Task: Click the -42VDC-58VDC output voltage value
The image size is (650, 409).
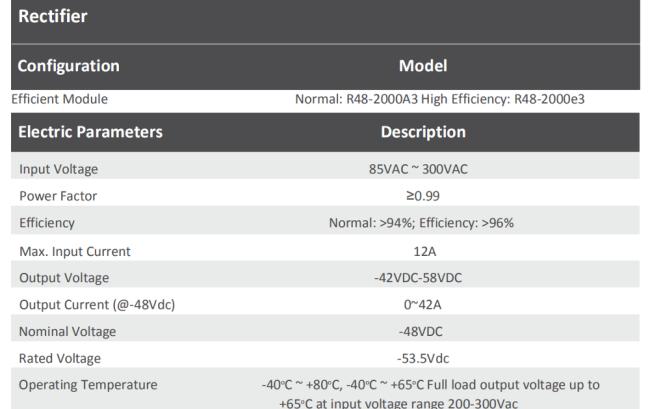Action: (424, 278)
